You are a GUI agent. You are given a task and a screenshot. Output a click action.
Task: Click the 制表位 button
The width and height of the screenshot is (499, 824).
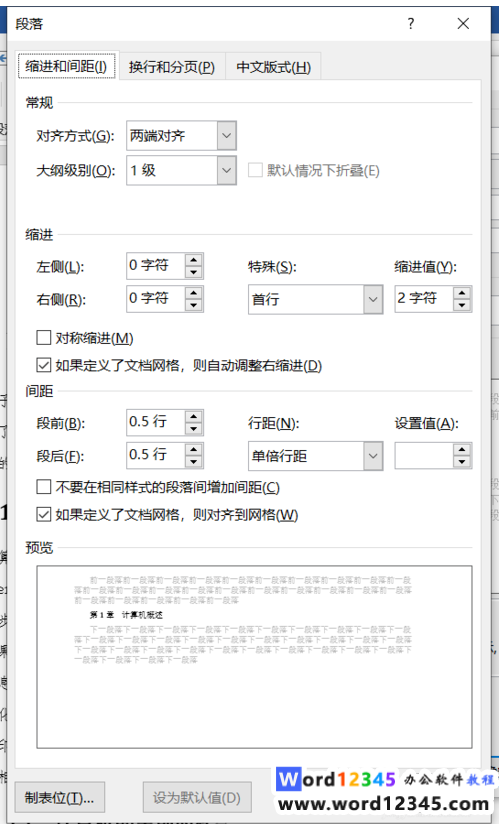pyautogui.click(x=59, y=798)
